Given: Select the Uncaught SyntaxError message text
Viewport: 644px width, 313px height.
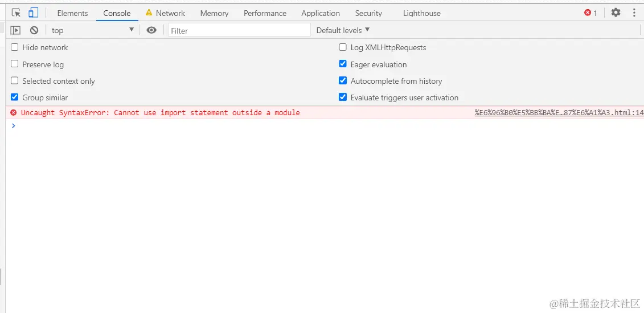Looking at the screenshot, I should tap(160, 113).
